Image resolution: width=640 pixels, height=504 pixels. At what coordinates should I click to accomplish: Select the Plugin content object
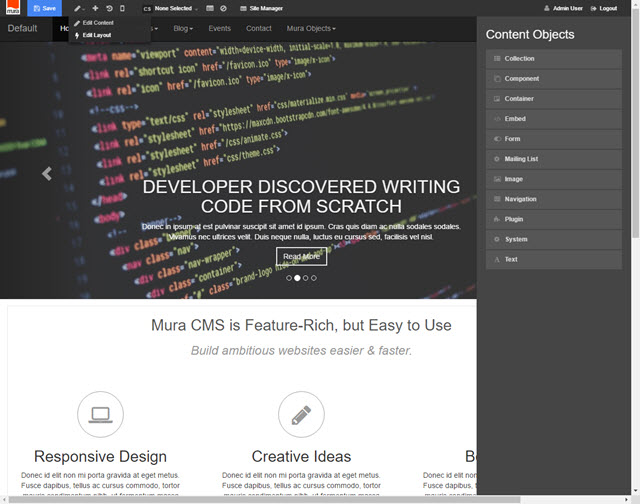coord(554,220)
